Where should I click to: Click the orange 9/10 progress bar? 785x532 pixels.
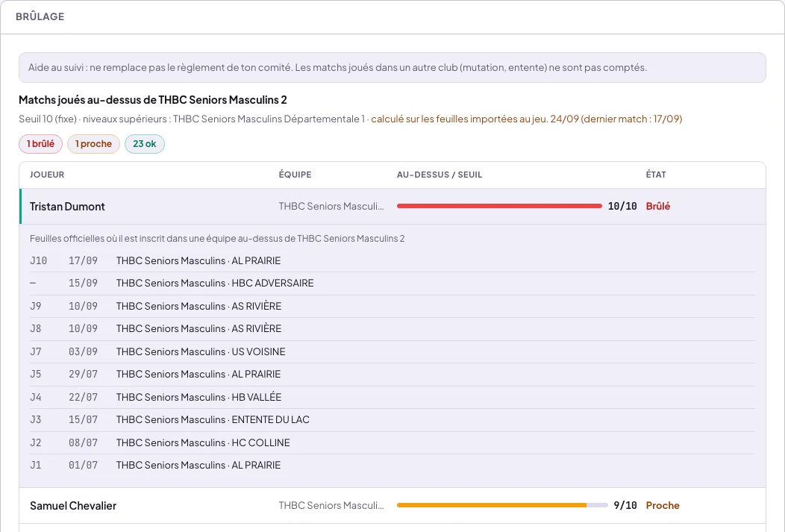502,505
